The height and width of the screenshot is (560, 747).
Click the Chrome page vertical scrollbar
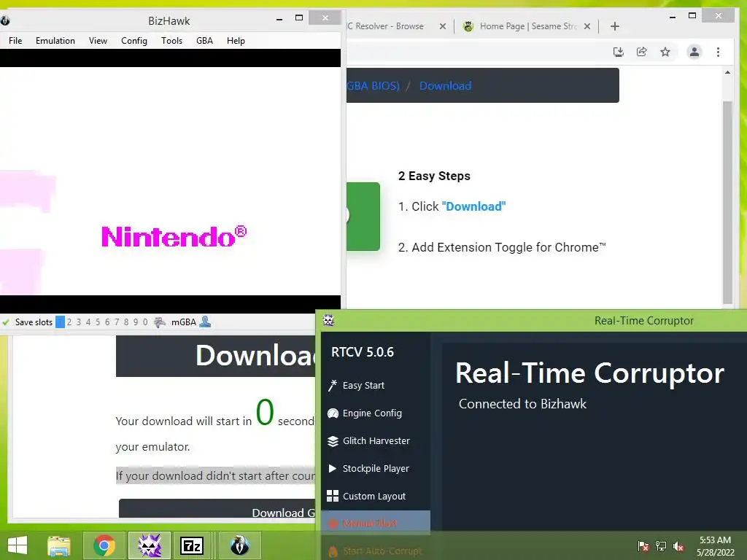[727, 203]
